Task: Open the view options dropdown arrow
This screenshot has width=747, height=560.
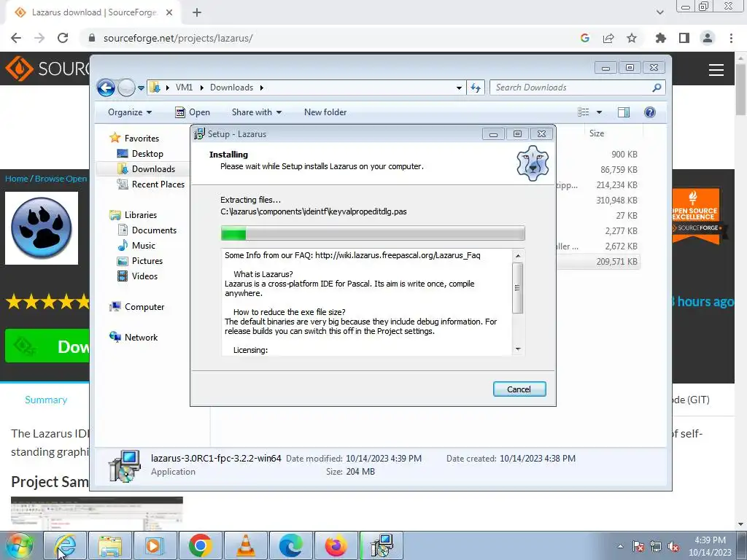Action: 600,112
